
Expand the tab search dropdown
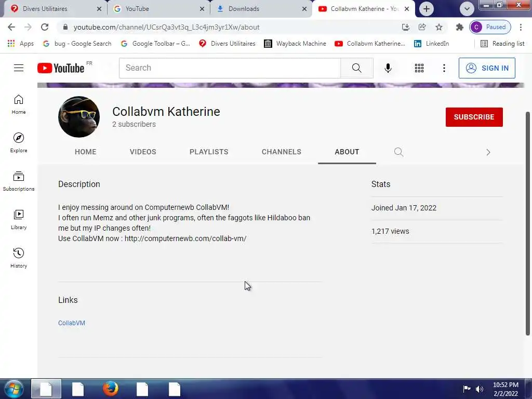click(x=467, y=9)
